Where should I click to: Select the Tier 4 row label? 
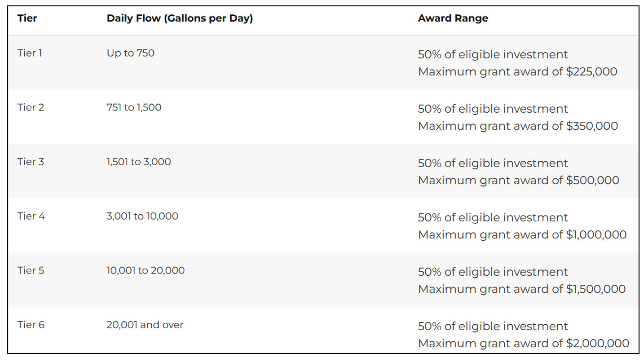pos(31,216)
